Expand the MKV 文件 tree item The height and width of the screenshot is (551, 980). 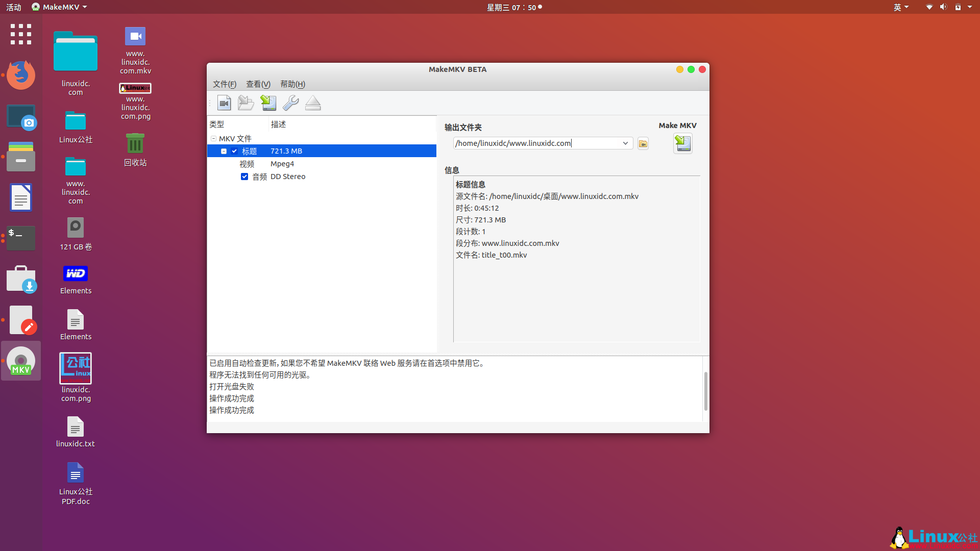[213, 138]
